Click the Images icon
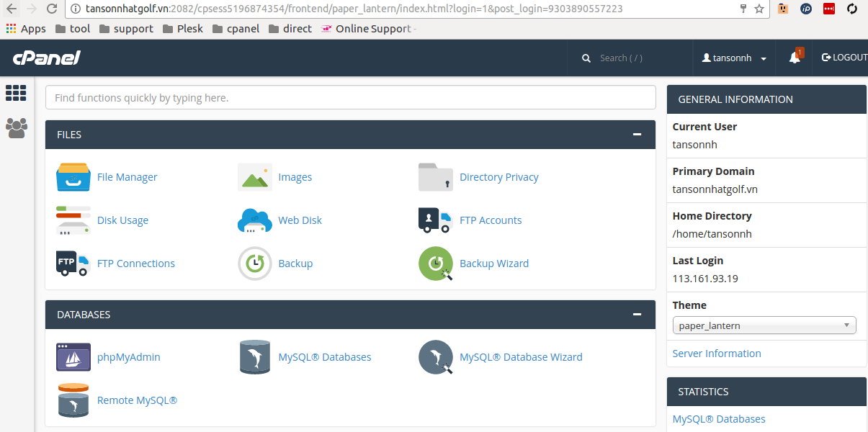Screen dimensions: 868x432 (255, 177)
